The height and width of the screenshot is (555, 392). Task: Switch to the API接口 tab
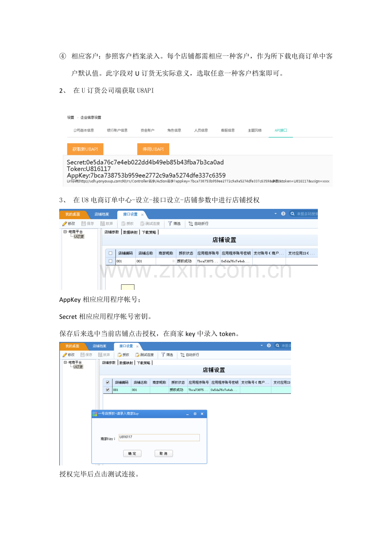(281, 130)
